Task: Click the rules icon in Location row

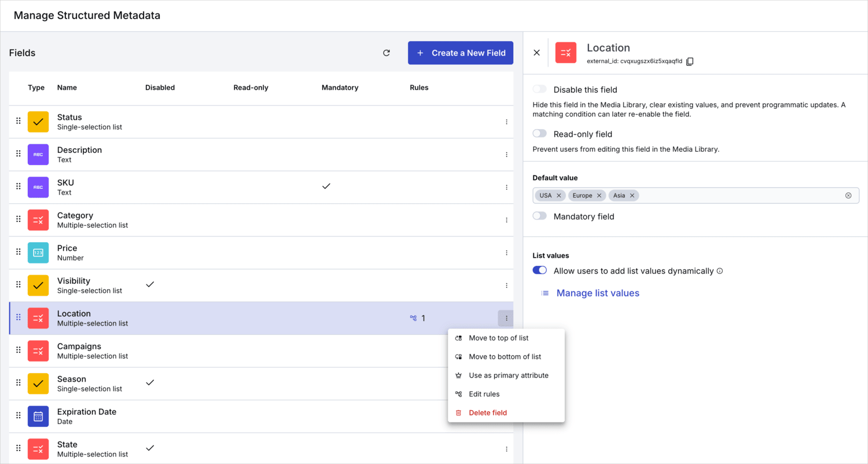Action: 413,318
